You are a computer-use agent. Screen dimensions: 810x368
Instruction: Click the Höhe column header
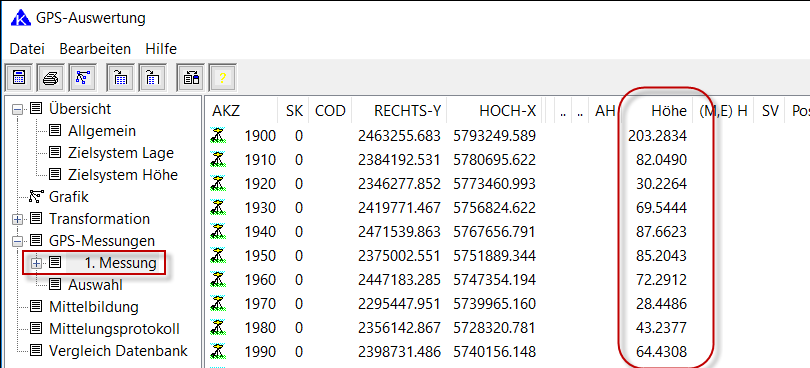pyautogui.click(x=669, y=111)
